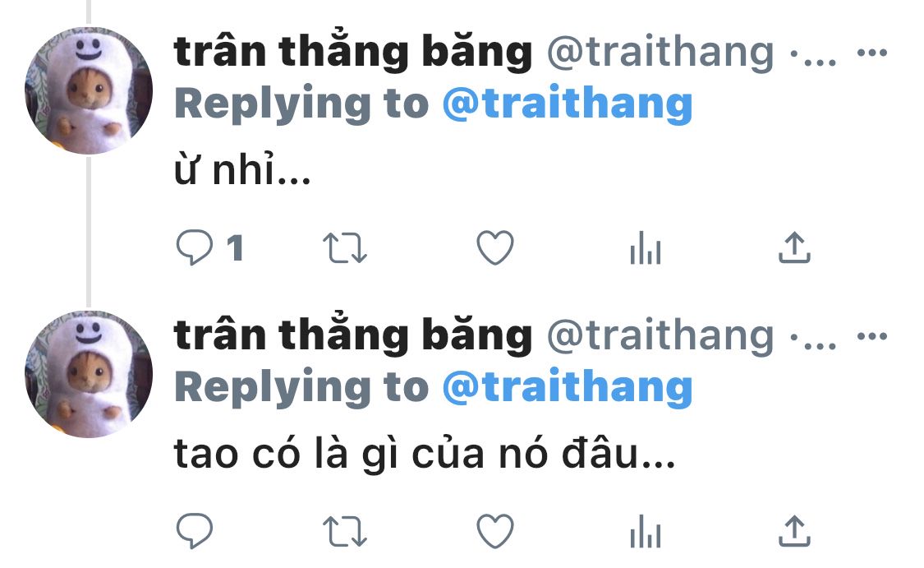Retweet the "tao có là gì" tweet

[345, 532]
